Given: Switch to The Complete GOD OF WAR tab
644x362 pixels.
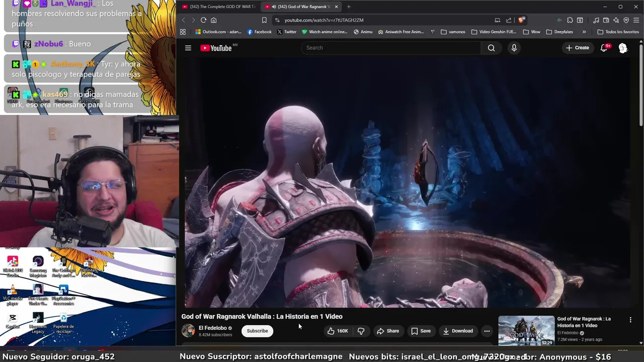Looking at the screenshot, I should click(x=219, y=7).
